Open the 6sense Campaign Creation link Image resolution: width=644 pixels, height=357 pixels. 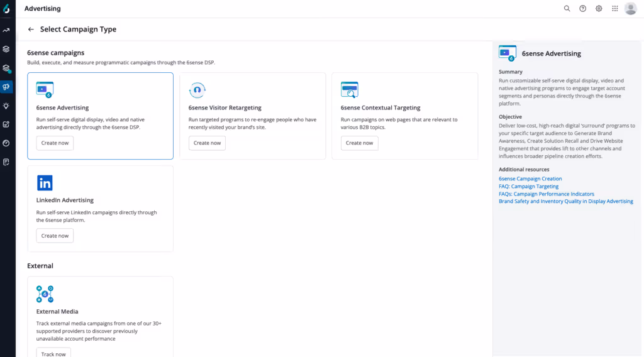click(x=530, y=178)
